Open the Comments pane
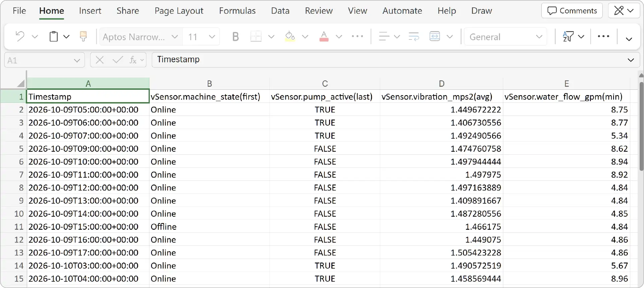 point(572,11)
